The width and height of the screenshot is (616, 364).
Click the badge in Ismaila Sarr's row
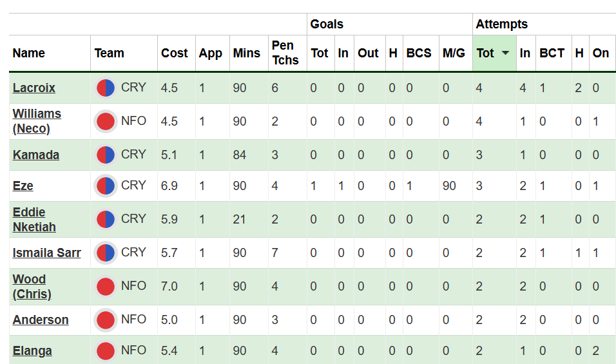pyautogui.click(x=105, y=253)
